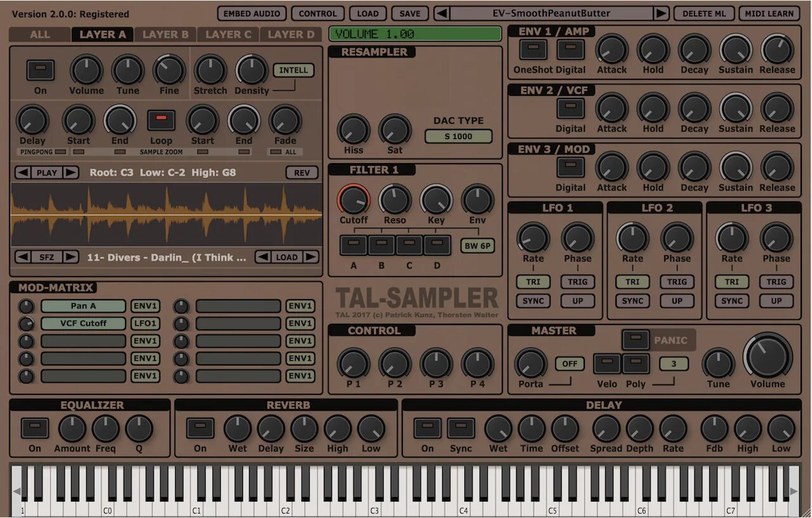Toggle the Equalizer On switch

[35, 428]
